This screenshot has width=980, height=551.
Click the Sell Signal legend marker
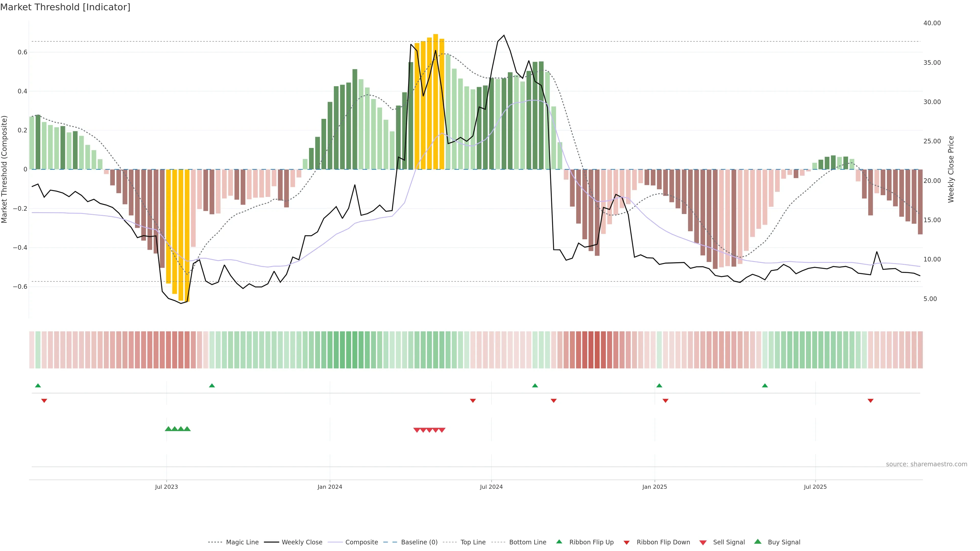(703, 543)
